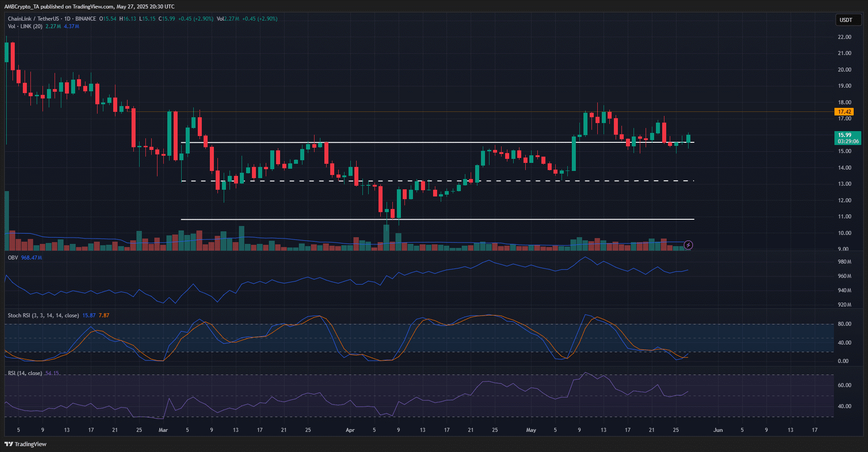Click the 80.00 level on Stoch RSI scale

point(844,324)
